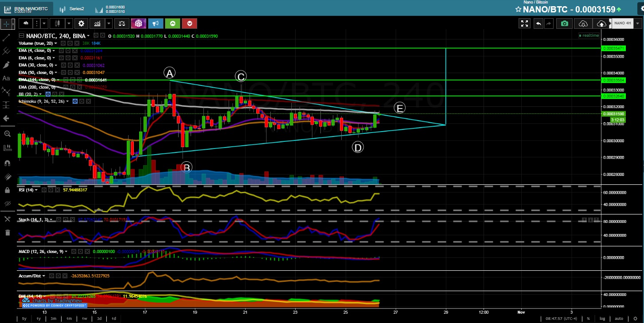Open chart properties gear in top toolbar
The image size is (644, 323).
[x=81, y=23]
